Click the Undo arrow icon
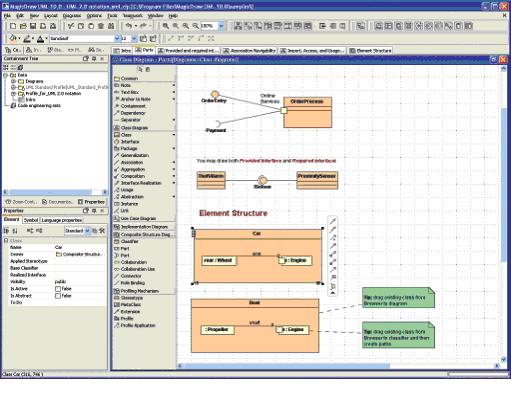 point(129,26)
